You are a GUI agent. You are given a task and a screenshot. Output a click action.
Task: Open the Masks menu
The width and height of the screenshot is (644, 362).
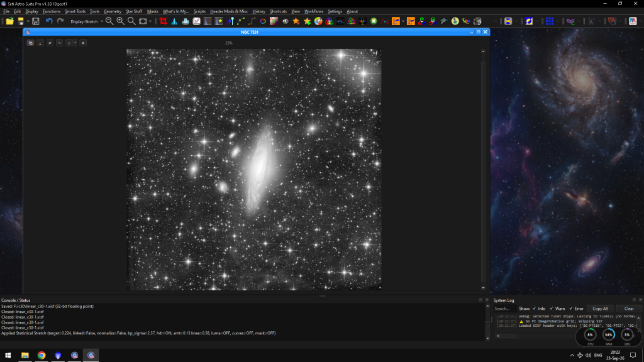pos(152,11)
